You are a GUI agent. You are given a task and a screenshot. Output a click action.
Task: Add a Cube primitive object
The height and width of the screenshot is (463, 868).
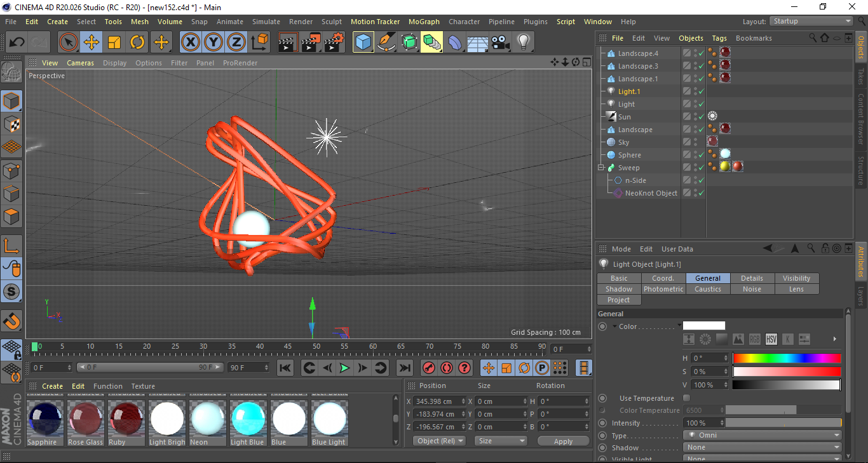pos(363,43)
